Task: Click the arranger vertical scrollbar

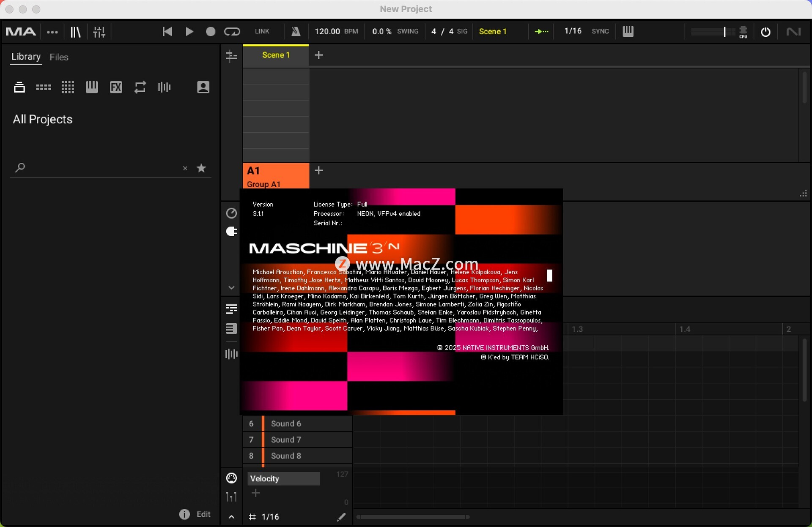Action: tap(804, 87)
